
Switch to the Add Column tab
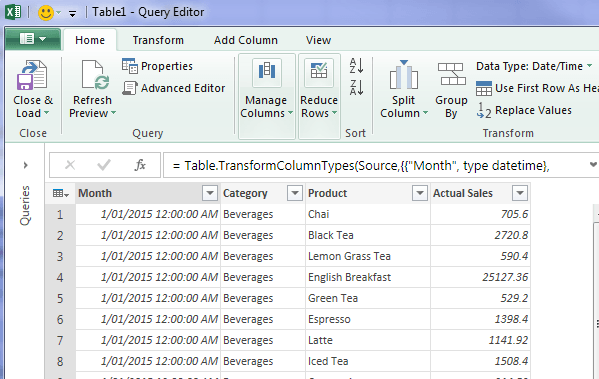tap(246, 40)
